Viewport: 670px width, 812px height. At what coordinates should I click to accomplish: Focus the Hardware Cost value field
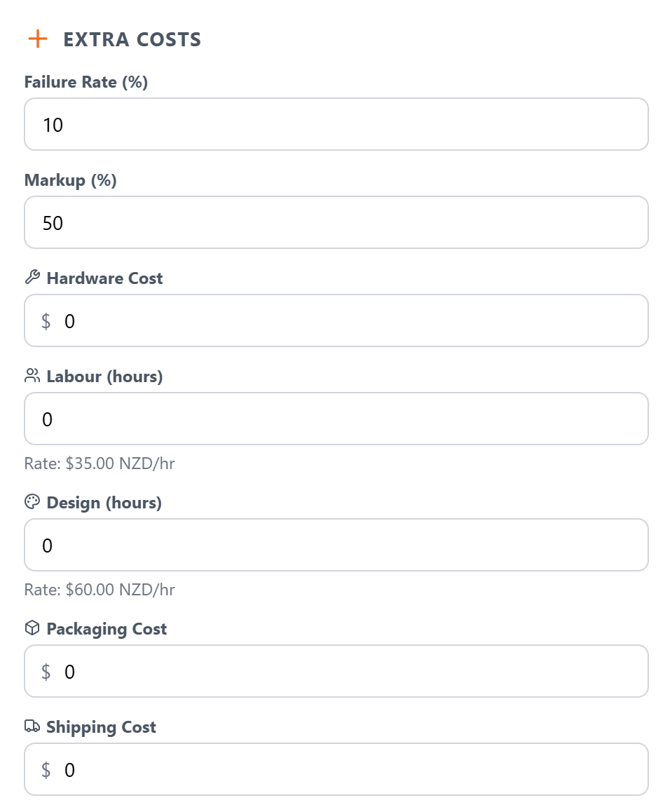coord(336,320)
